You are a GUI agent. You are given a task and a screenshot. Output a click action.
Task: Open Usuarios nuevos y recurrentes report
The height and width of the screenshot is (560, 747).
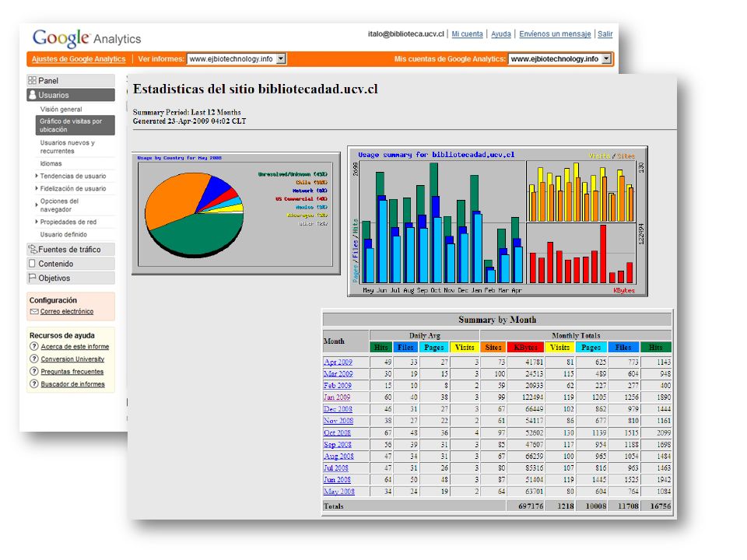pyautogui.click(x=67, y=147)
